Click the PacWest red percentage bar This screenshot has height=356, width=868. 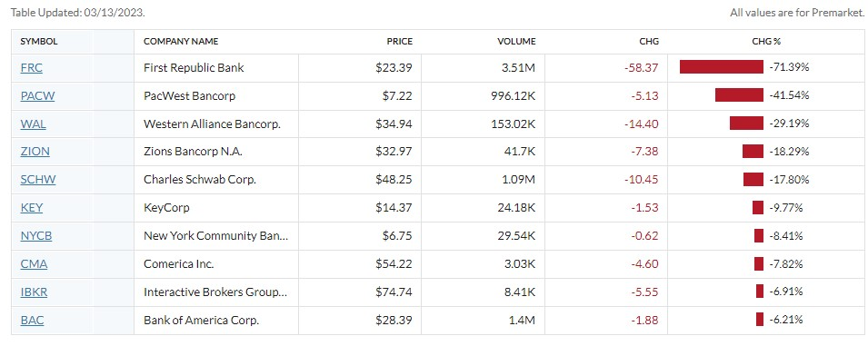[x=739, y=95]
